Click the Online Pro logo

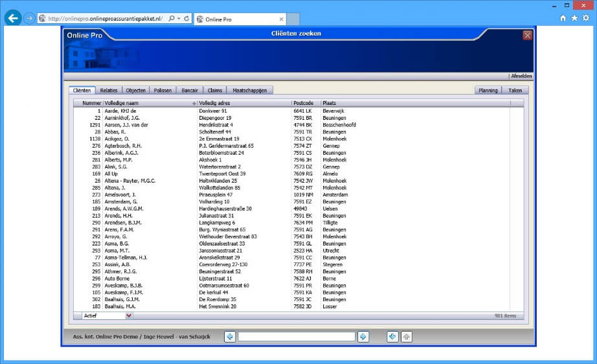[85, 36]
